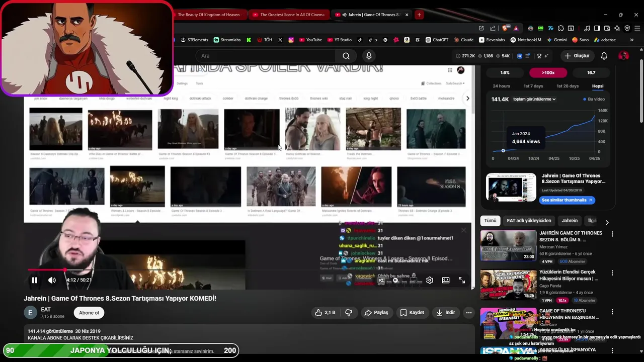Click the search magnifier button

(x=346, y=56)
